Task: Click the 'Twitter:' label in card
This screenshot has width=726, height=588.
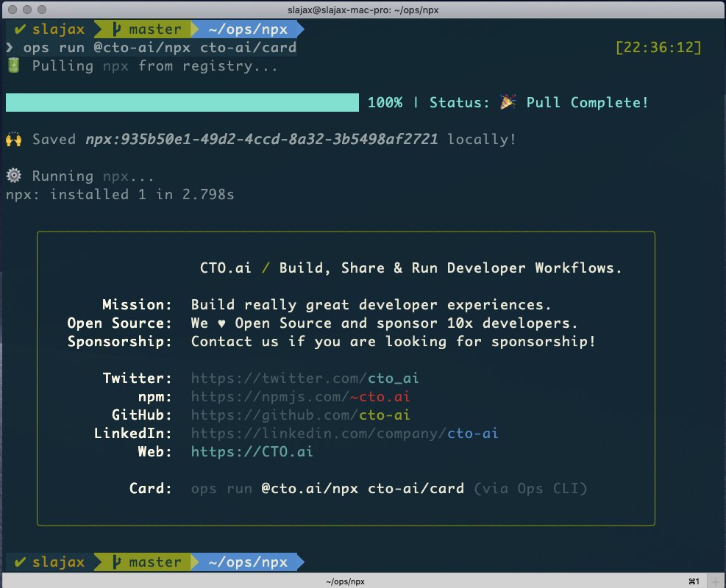Action: [x=137, y=379]
